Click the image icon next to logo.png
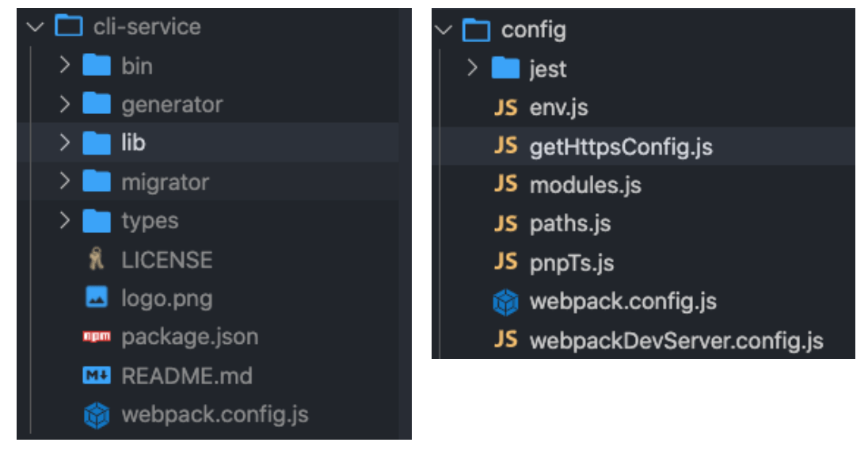 click(97, 299)
